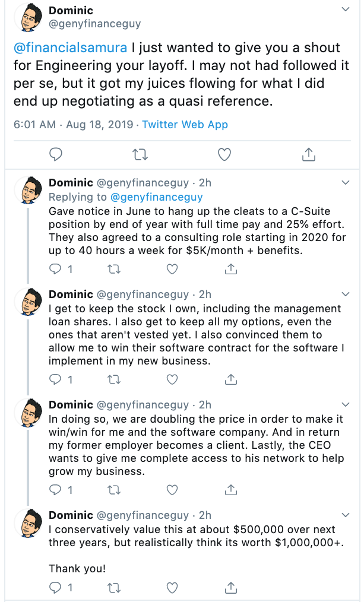Share the main tweet via the share icon

pos(308,155)
